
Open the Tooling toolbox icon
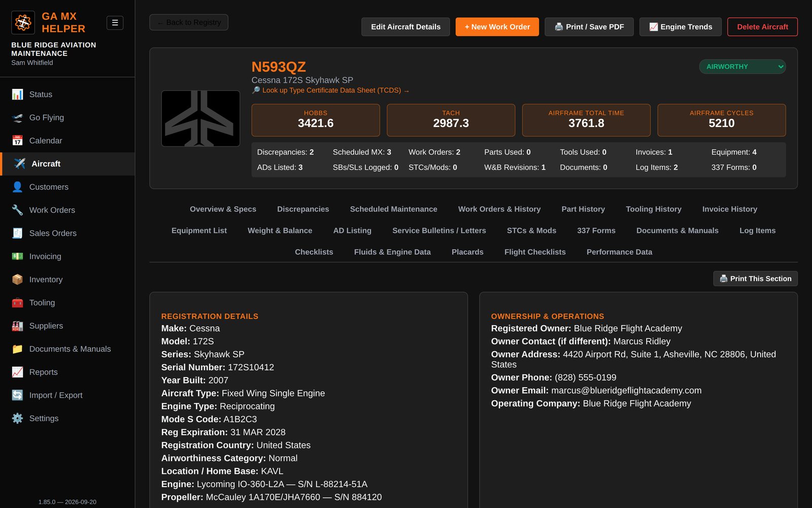point(17,302)
